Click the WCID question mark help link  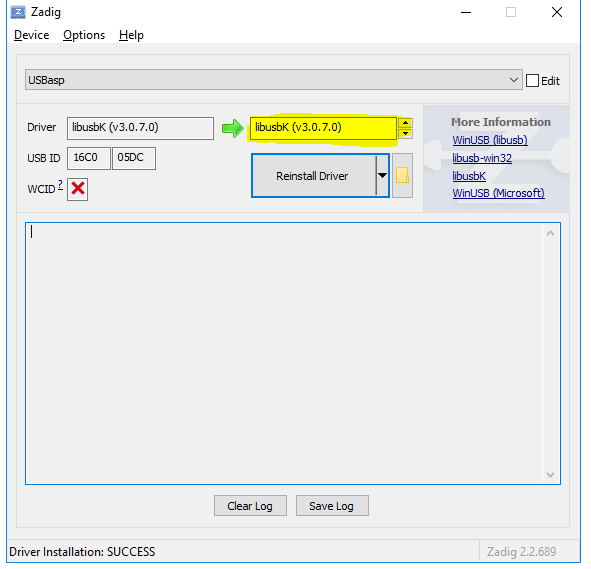[x=60, y=185]
